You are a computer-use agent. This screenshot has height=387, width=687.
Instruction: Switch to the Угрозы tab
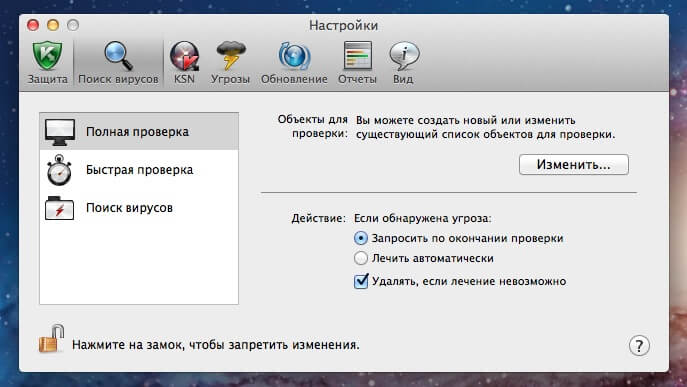point(230,62)
